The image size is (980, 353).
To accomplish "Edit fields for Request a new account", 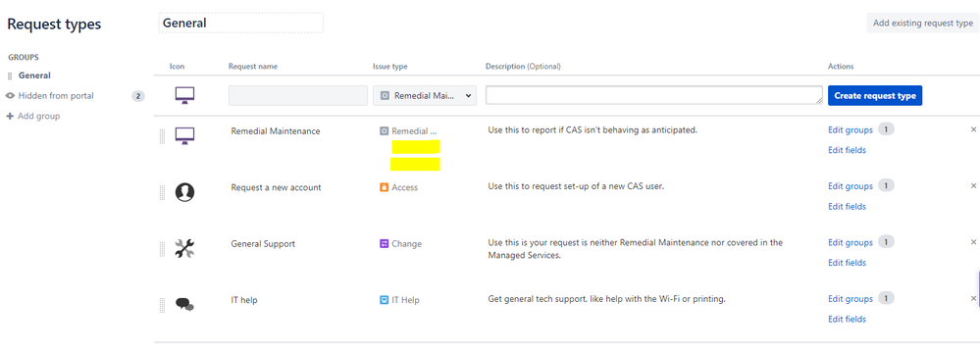I will 847,206.
